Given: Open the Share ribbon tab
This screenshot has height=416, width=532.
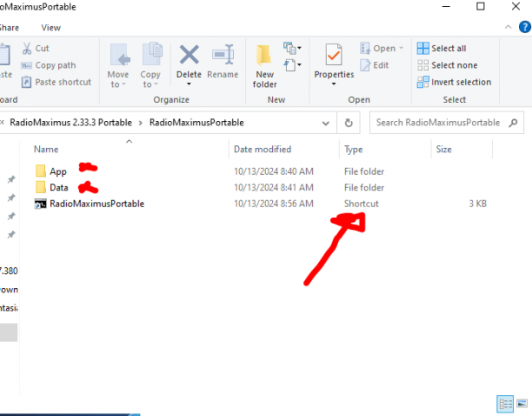Looking at the screenshot, I should pos(10,28).
